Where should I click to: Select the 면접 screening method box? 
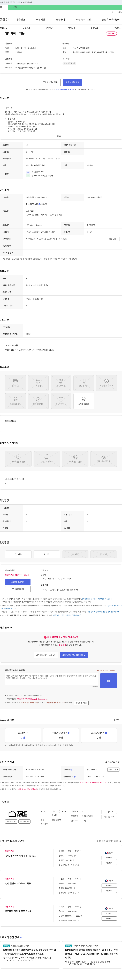(x=47, y=554)
